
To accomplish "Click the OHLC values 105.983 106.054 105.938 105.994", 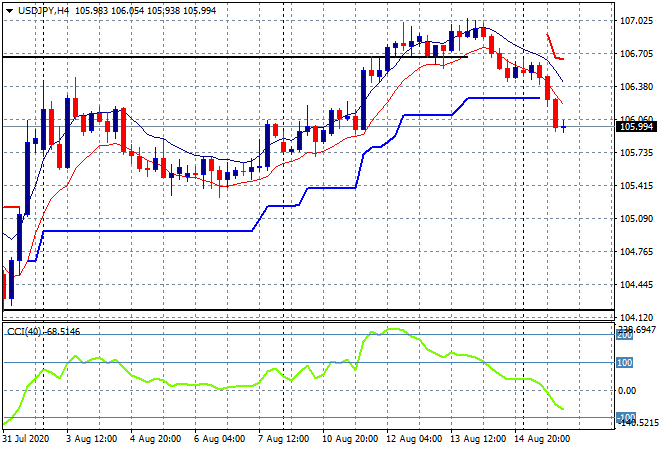I will point(146,11).
